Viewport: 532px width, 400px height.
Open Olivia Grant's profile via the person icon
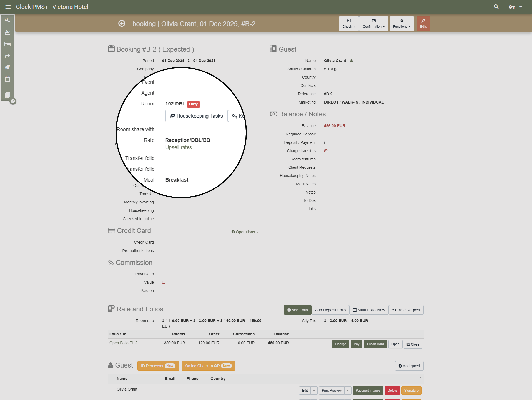coord(351,61)
